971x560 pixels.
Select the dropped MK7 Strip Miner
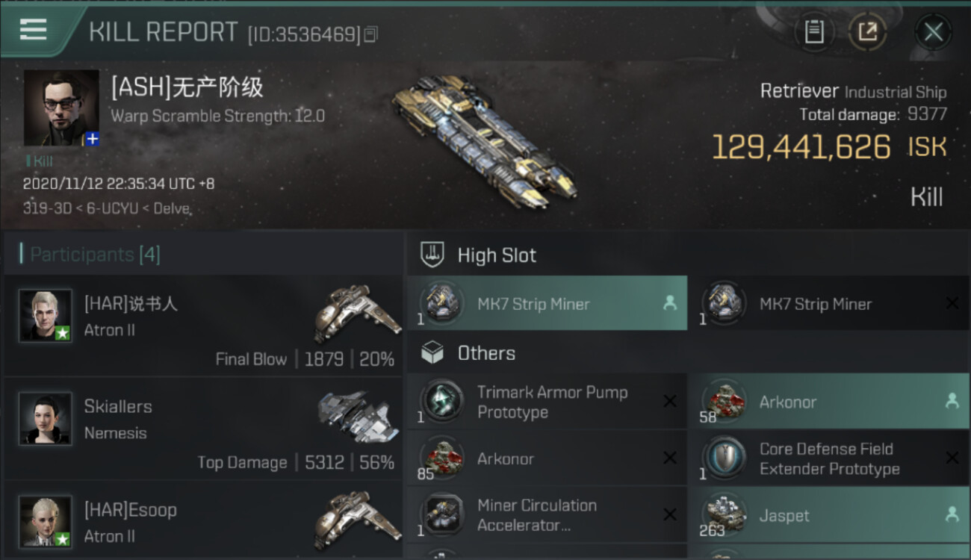[547, 303]
